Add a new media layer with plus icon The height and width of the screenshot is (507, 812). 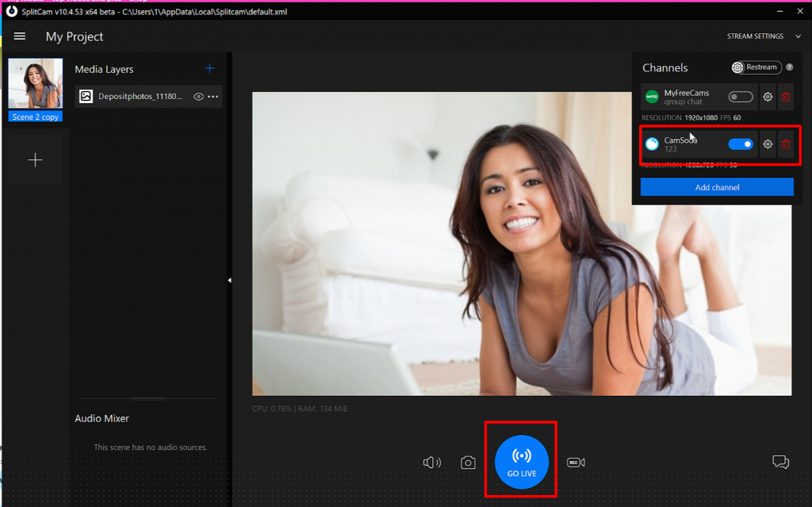[209, 68]
